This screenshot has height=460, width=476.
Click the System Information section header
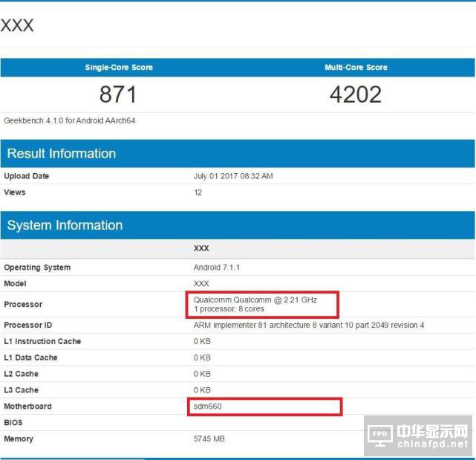[65, 225]
